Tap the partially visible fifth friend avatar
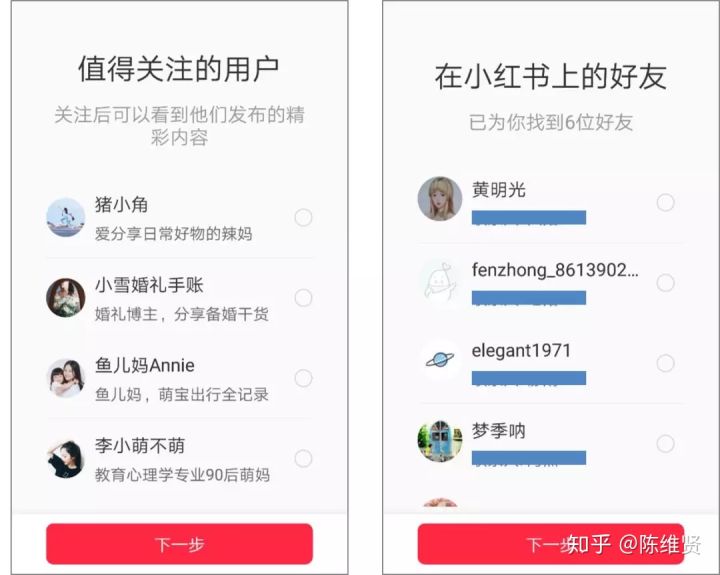Screen dimensions: 720x575 [440, 502]
